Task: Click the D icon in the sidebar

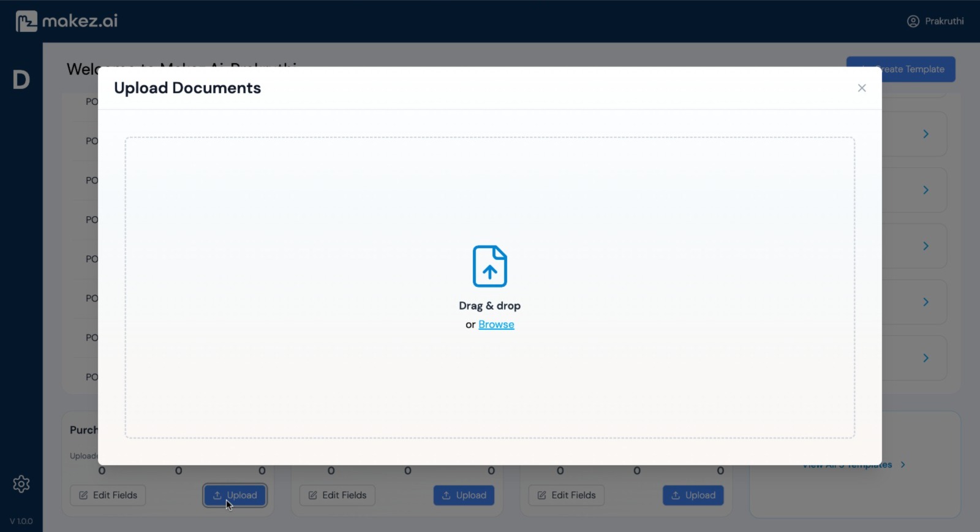Action: pos(21,80)
